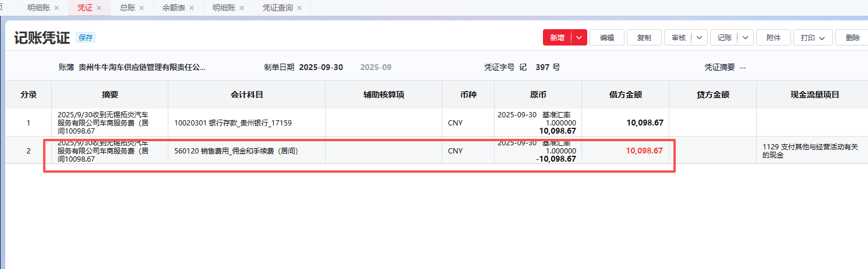This screenshot has height=269, width=868.
Task: Open the 凭证查询 tab
Action: click(277, 8)
